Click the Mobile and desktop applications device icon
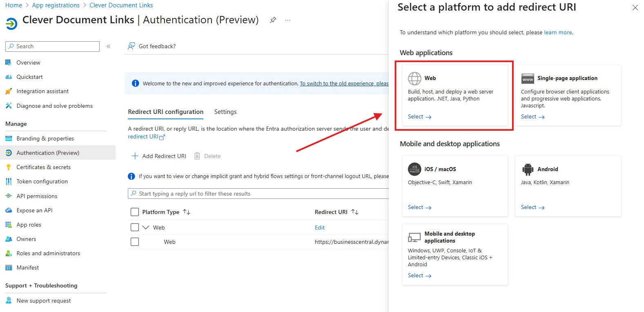 [x=414, y=237]
